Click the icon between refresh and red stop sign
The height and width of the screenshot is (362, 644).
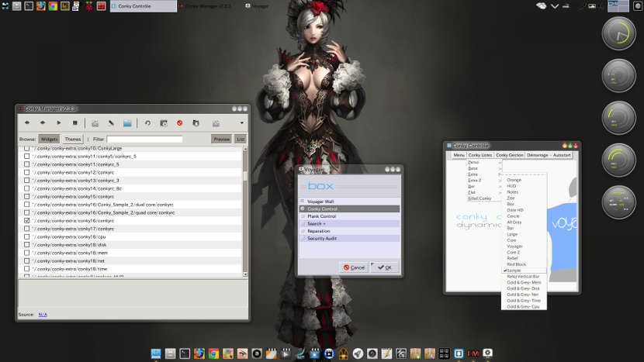164,123
